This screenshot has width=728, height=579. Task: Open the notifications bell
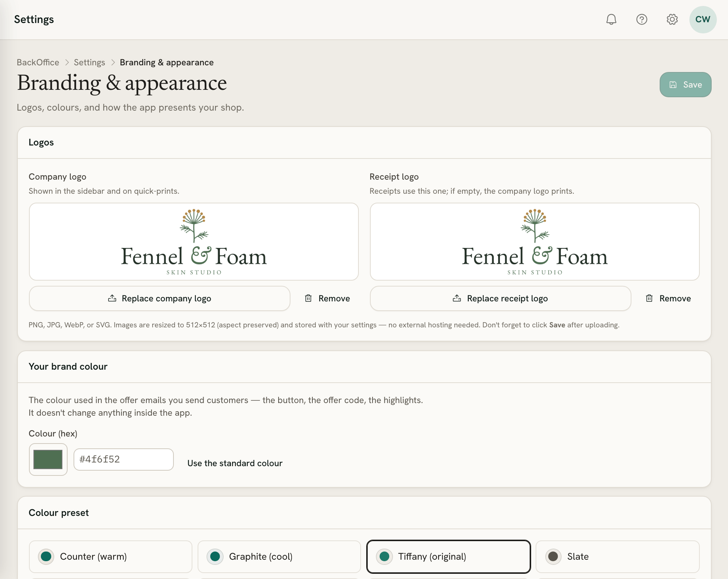pyautogui.click(x=611, y=19)
